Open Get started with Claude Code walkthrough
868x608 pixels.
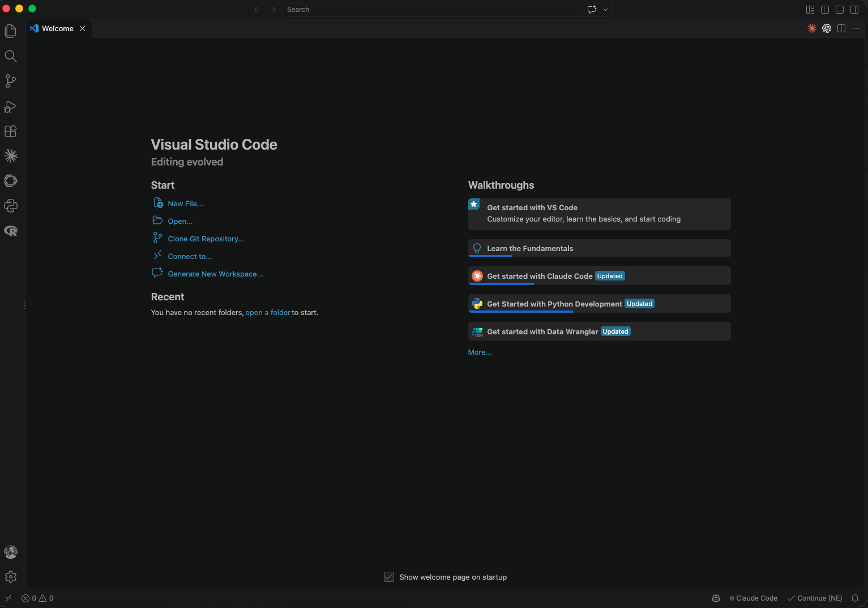click(599, 276)
